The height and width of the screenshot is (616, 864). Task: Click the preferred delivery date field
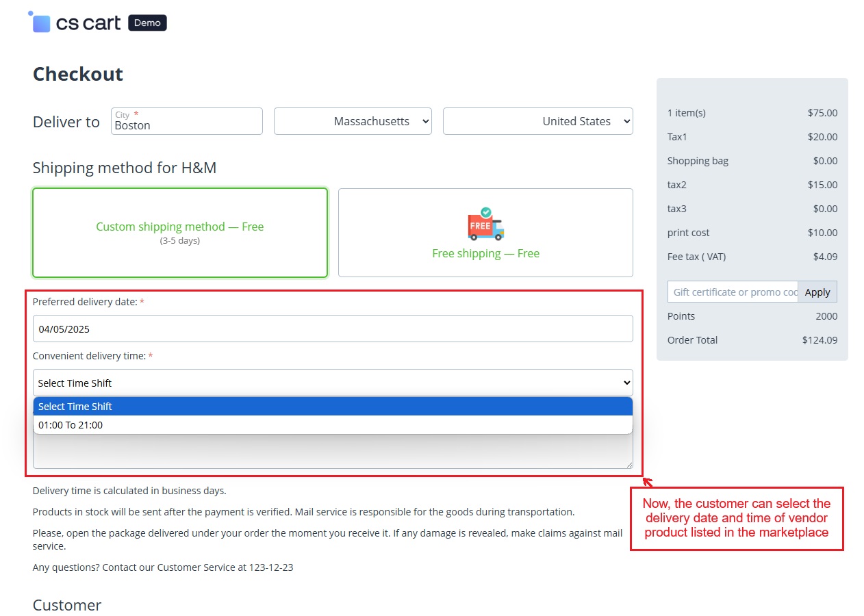click(333, 329)
